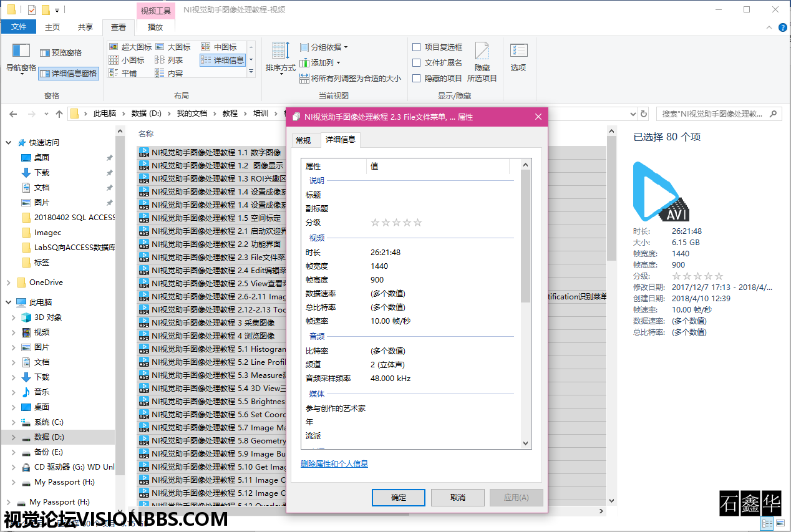Click hide selected items (隐藏所选项目) icon
The width and height of the screenshot is (791, 532).
(x=482, y=52)
